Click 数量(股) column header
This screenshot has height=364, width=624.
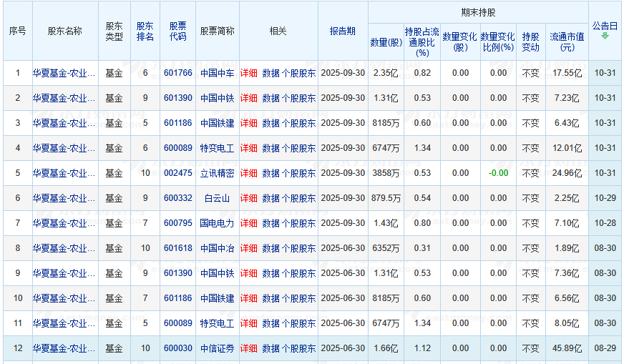(386, 42)
